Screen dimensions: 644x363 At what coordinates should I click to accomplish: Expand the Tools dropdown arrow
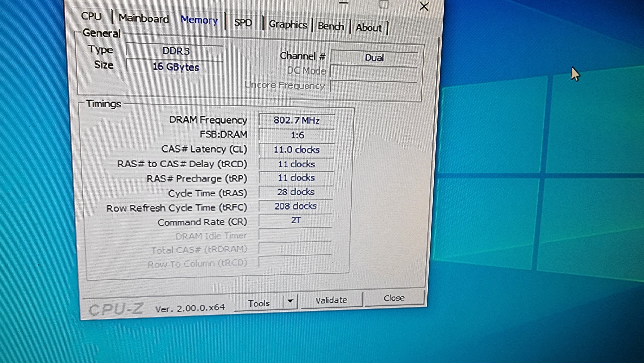[x=290, y=301]
